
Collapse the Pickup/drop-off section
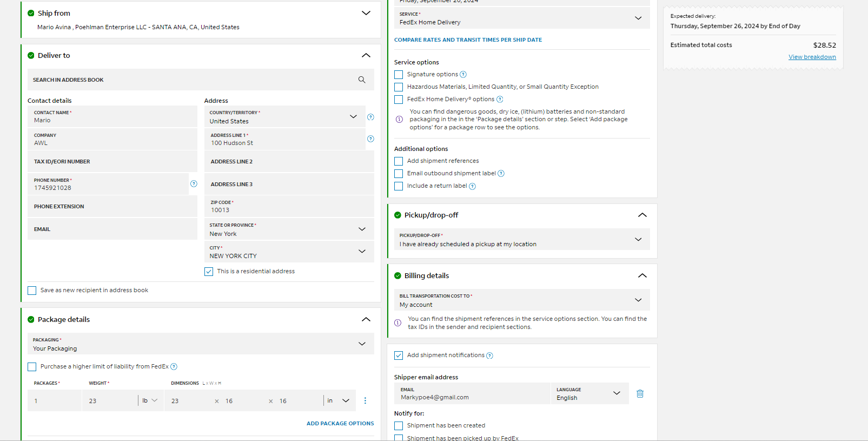pos(642,215)
